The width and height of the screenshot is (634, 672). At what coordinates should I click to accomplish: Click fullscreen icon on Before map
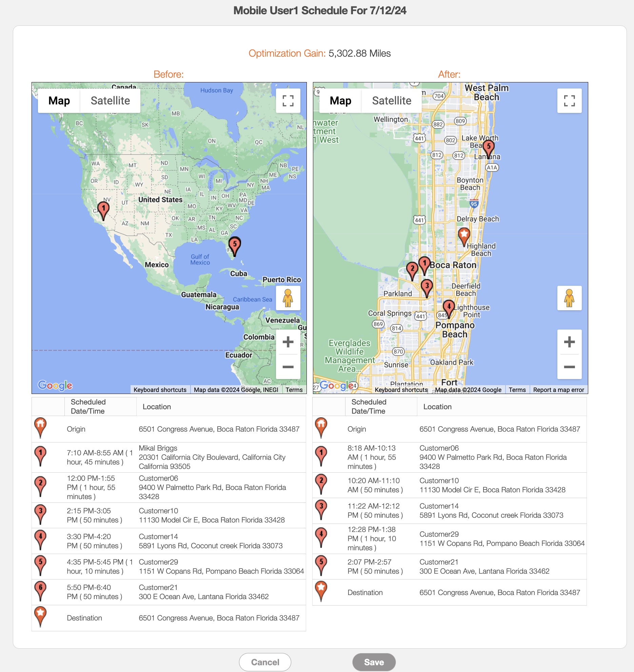pyautogui.click(x=288, y=101)
